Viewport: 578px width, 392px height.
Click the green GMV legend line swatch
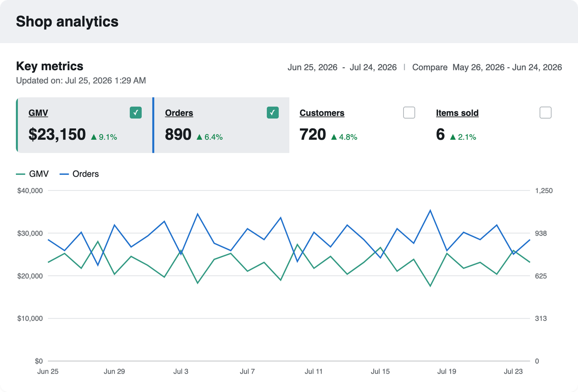click(x=21, y=174)
